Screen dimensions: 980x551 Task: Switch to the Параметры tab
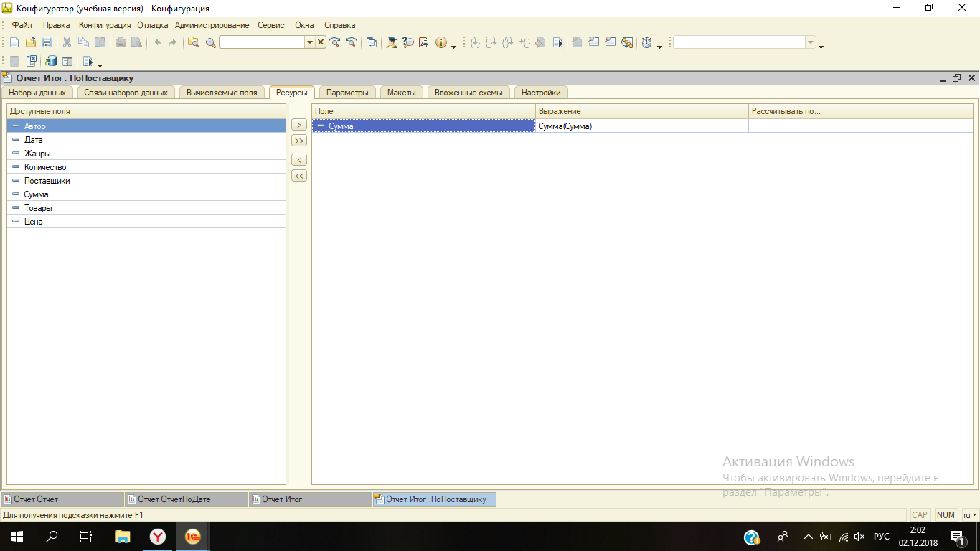pyautogui.click(x=347, y=93)
